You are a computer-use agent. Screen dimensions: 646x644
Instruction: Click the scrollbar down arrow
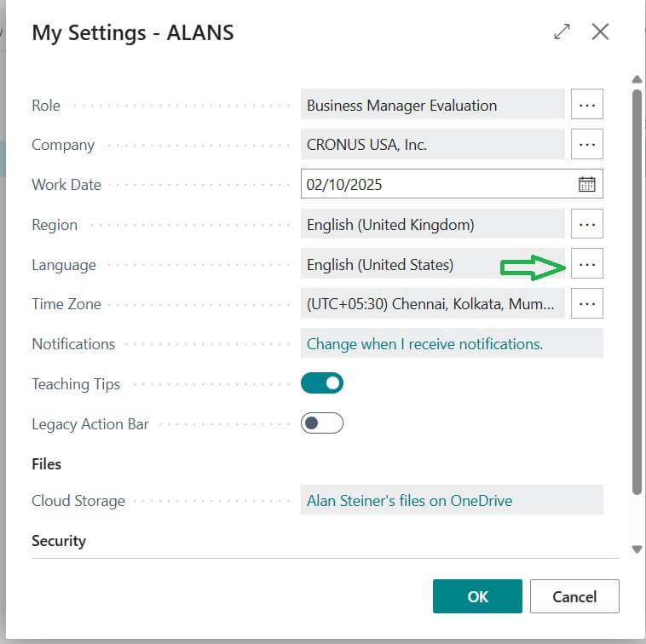click(637, 549)
